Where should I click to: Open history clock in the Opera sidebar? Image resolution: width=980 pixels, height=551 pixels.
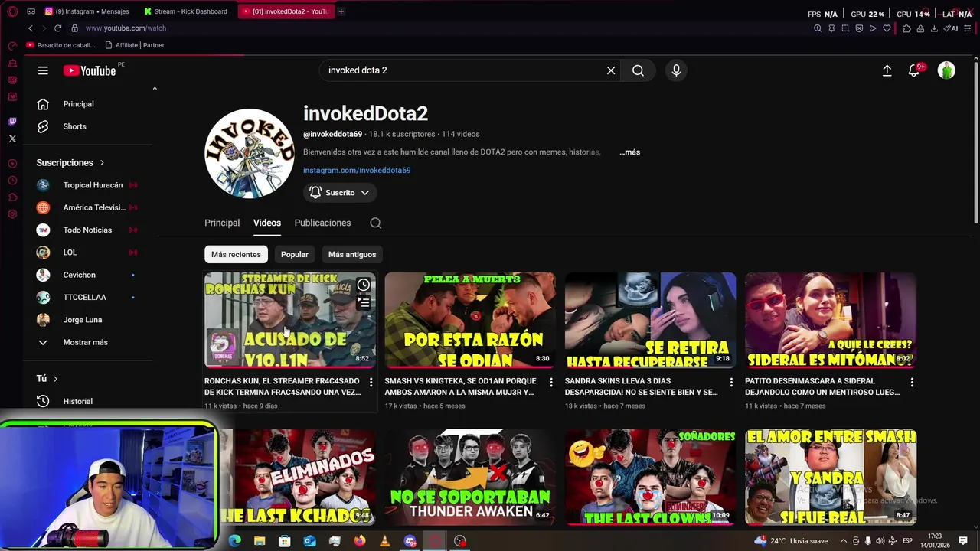point(12,181)
